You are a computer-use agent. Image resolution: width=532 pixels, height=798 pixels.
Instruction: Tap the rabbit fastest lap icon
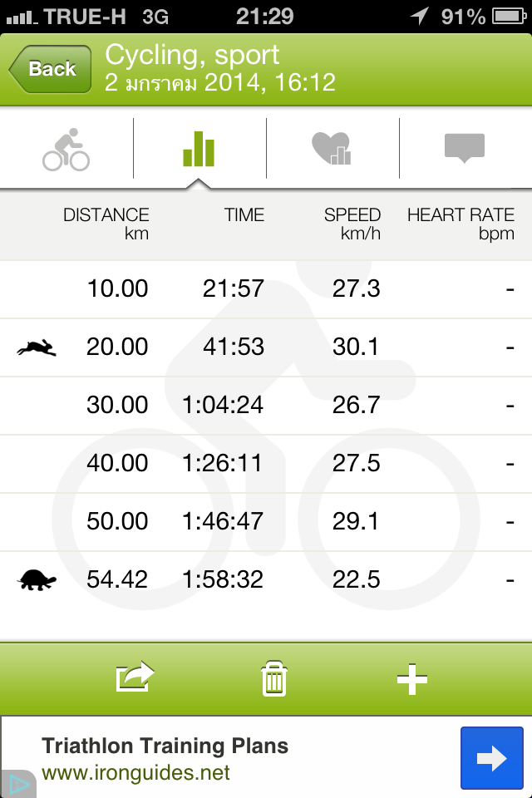point(37,347)
